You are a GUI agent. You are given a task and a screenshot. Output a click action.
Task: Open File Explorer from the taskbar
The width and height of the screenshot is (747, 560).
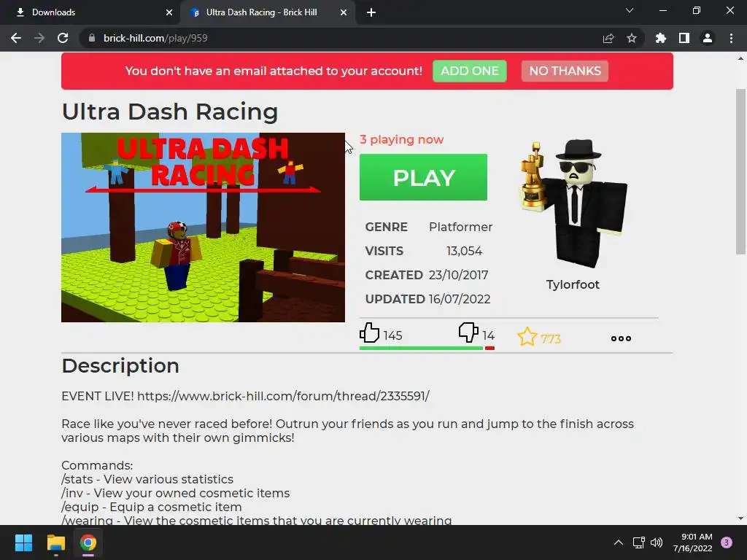[55, 542]
